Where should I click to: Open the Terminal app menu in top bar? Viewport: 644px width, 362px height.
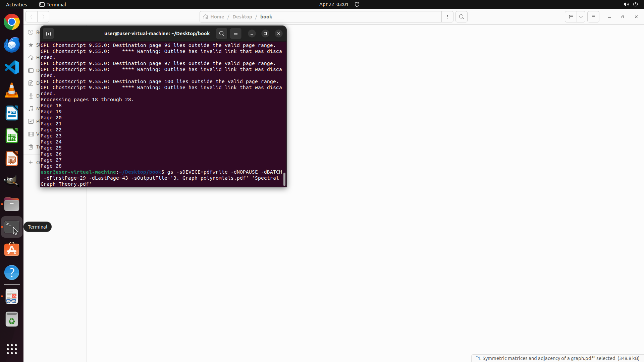(x=53, y=4)
